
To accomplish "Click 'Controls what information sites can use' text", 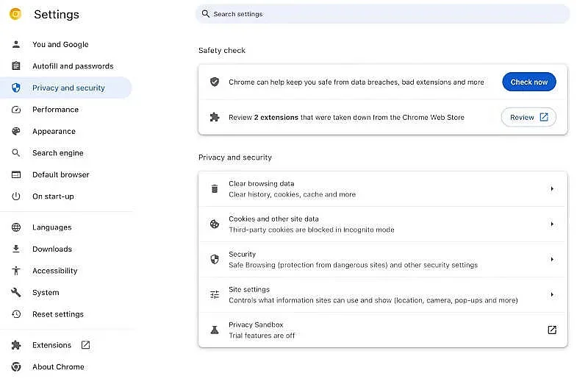I will pos(373,300).
